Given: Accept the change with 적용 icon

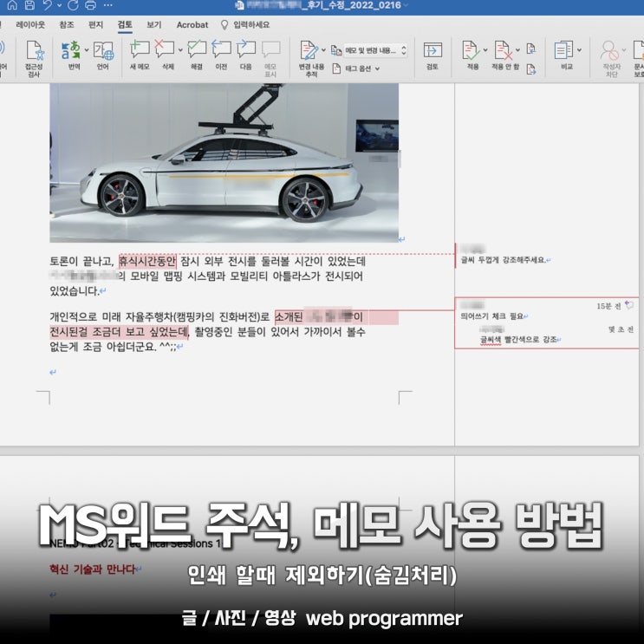Looking at the screenshot, I should click(x=471, y=50).
